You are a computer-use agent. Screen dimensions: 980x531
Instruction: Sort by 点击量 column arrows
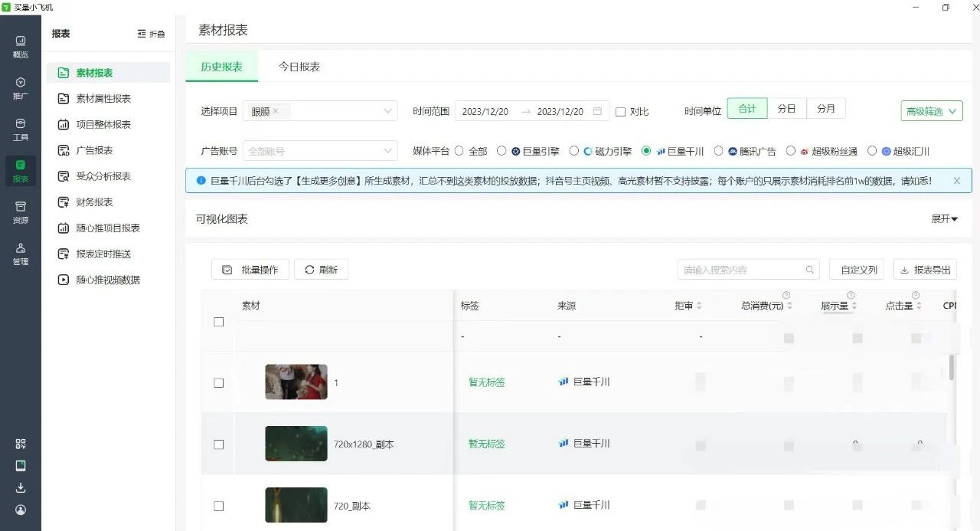(918, 306)
